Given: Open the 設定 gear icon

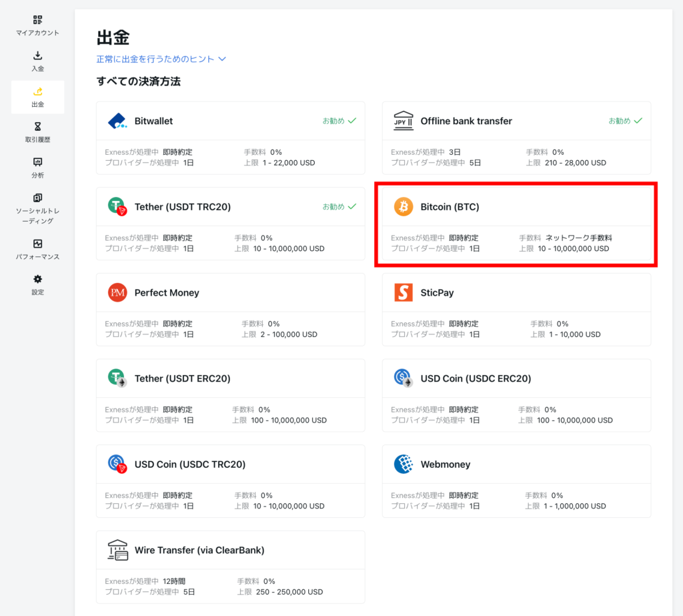Looking at the screenshot, I should 37,279.
